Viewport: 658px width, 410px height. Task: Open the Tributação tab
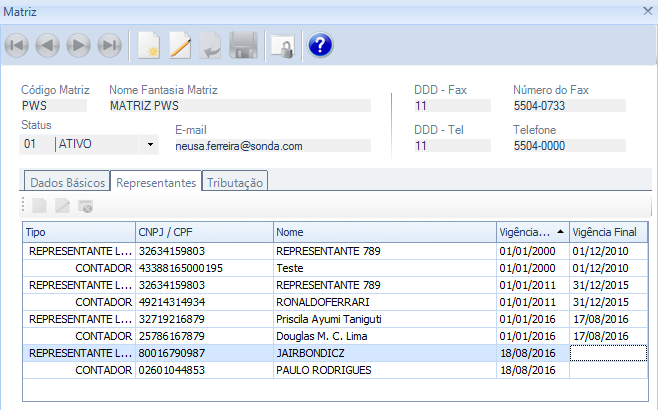tap(236, 183)
